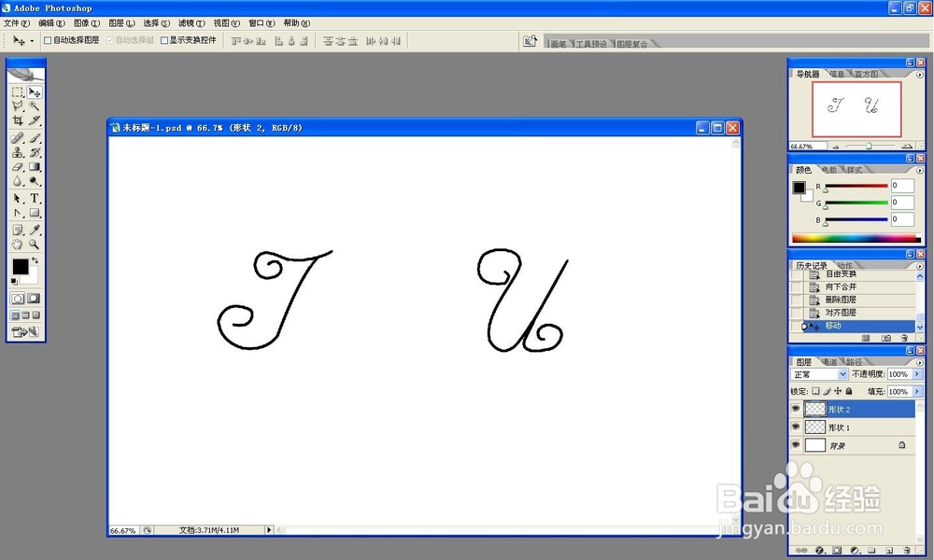Hide the 背景 layer eye
The width and height of the screenshot is (934, 560).
coord(796,444)
